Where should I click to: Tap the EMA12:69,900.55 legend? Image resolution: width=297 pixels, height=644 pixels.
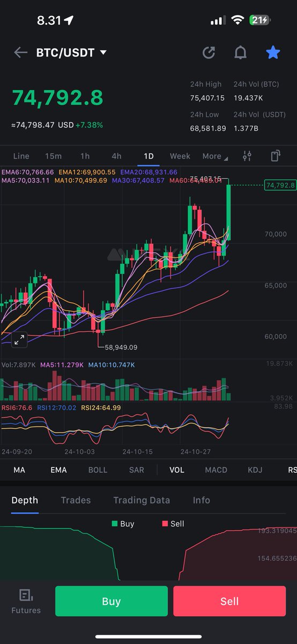[x=87, y=172]
